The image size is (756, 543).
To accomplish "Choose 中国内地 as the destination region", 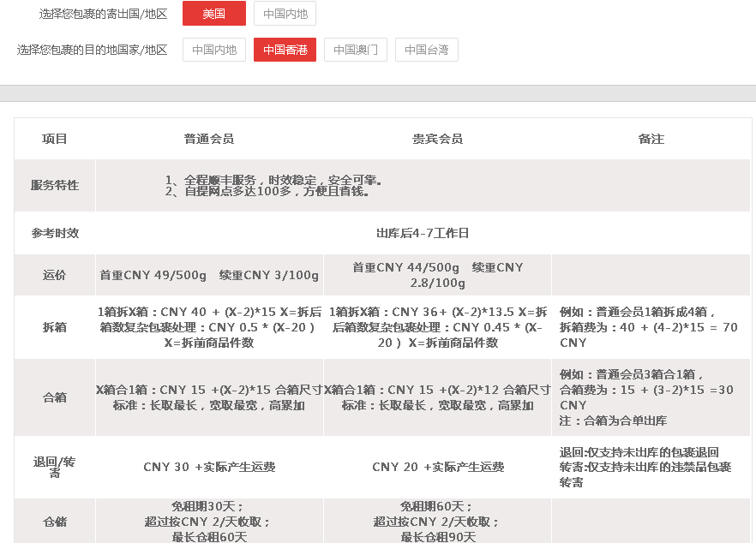I will pyautogui.click(x=214, y=50).
